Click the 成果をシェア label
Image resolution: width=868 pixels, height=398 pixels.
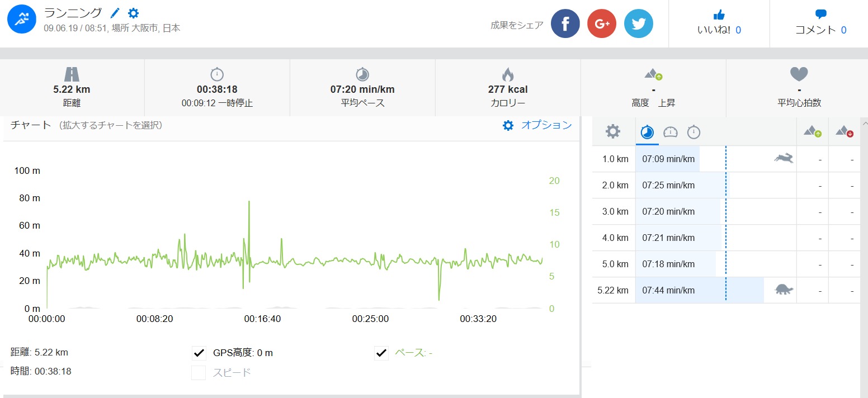click(517, 25)
